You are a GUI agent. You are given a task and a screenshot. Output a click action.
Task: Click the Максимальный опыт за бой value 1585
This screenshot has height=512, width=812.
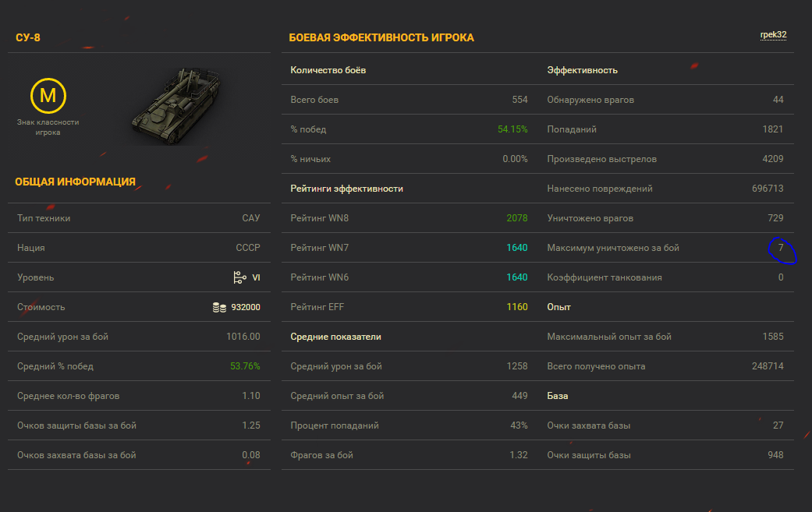tap(773, 337)
